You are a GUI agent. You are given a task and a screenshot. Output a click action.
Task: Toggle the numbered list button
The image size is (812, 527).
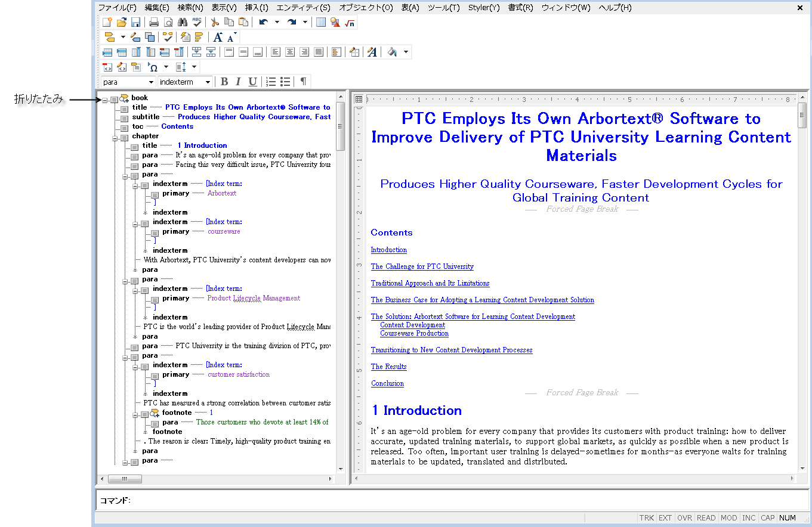[271, 82]
